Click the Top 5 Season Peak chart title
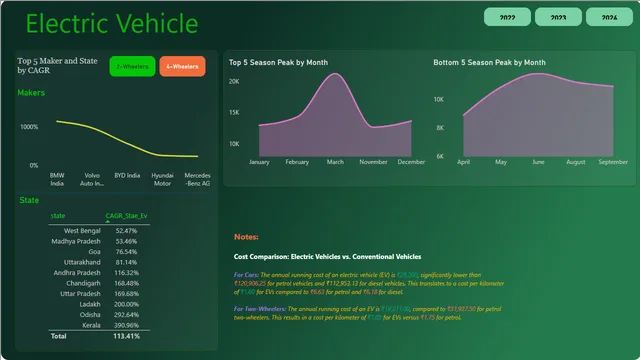 (278, 62)
